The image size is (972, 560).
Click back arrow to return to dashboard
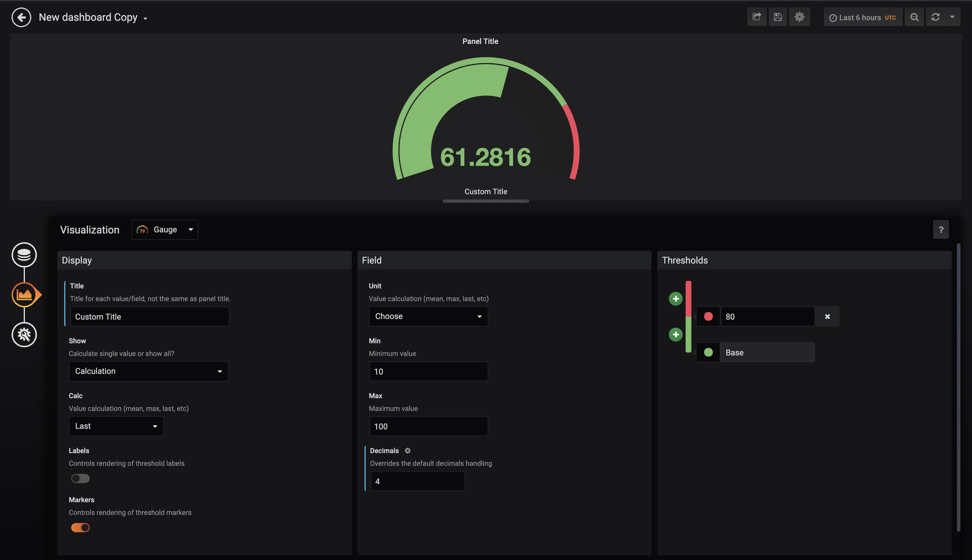coord(21,17)
